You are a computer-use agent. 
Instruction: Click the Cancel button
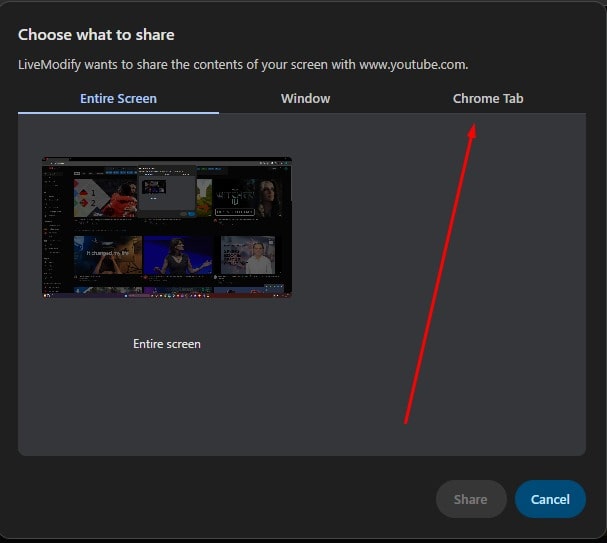[x=550, y=499]
